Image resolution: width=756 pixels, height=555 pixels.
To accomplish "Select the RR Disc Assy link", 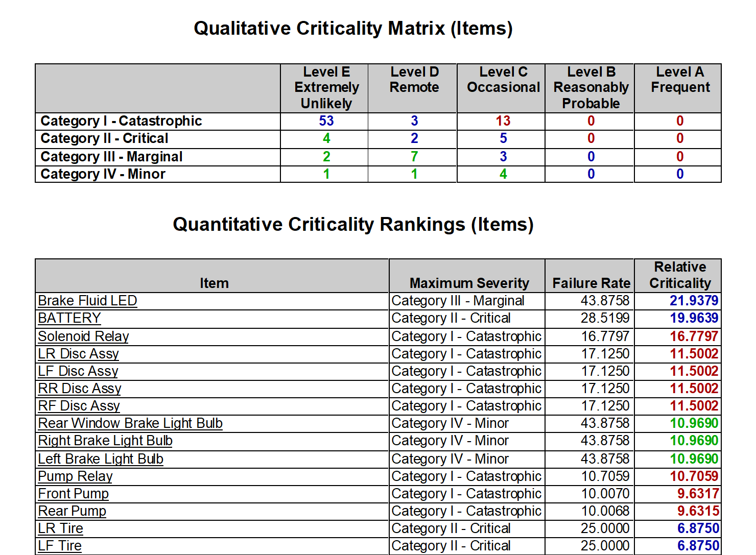I will point(80,389).
